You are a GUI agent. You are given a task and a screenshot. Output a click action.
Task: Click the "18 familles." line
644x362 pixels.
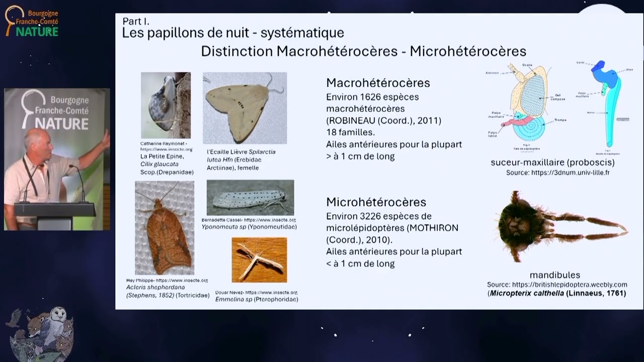351,132
